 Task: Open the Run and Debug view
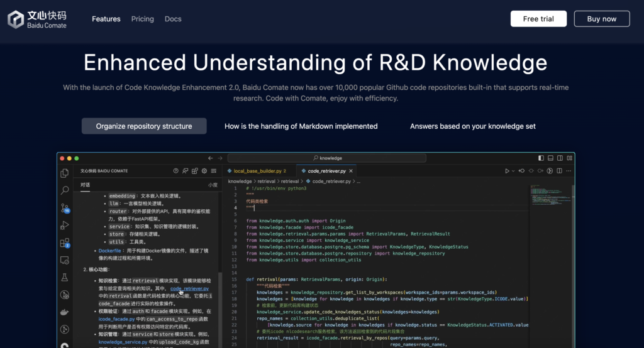[65, 226]
